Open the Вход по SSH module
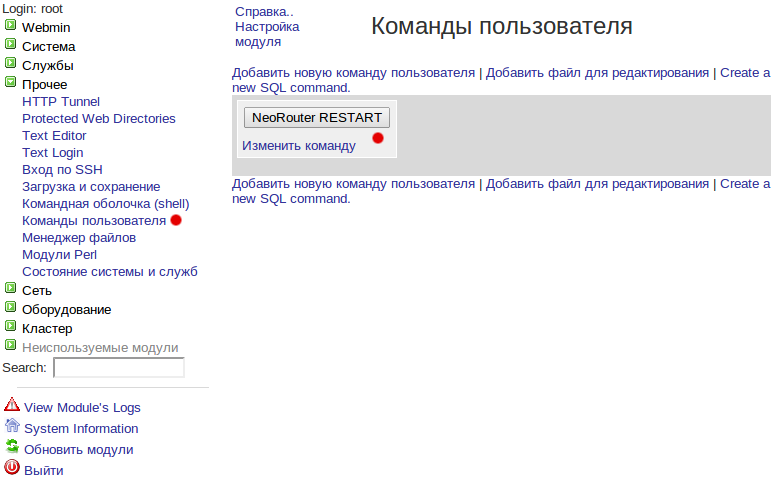The height and width of the screenshot is (485, 777). coord(62,169)
